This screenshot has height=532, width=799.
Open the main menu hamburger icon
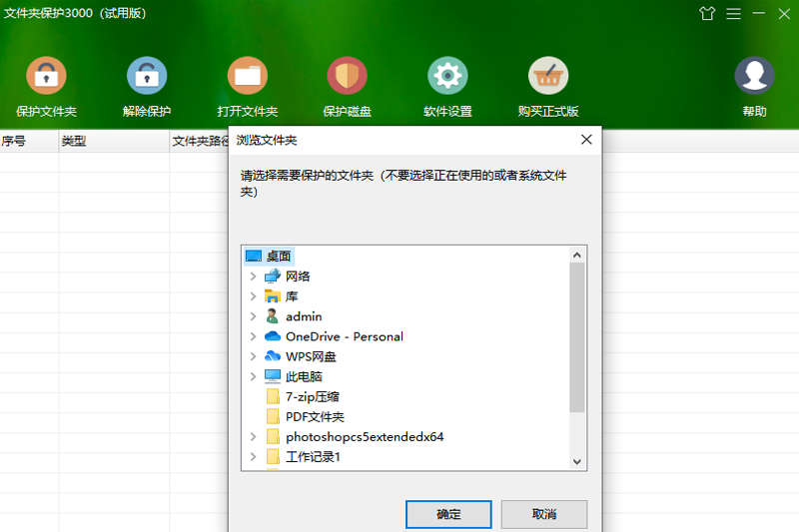point(733,14)
